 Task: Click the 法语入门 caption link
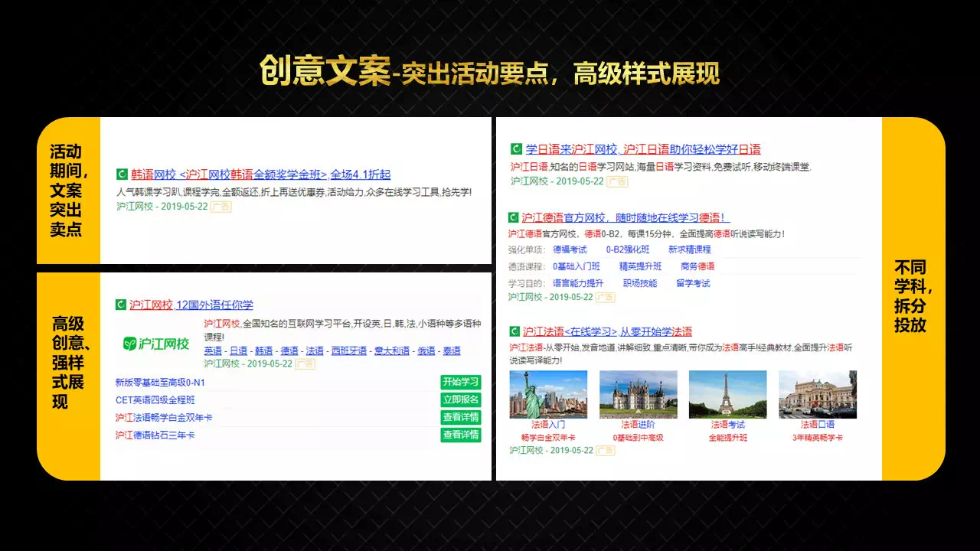548,425
